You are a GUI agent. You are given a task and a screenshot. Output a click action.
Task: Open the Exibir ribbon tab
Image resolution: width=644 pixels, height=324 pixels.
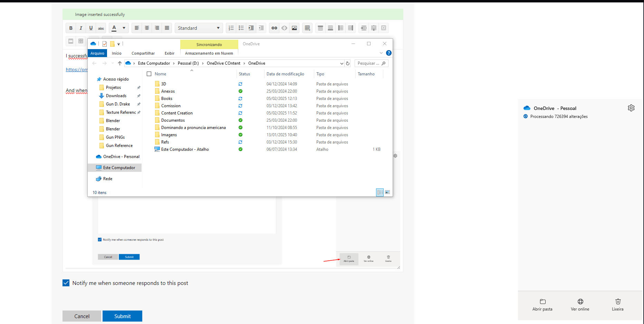pyautogui.click(x=170, y=53)
